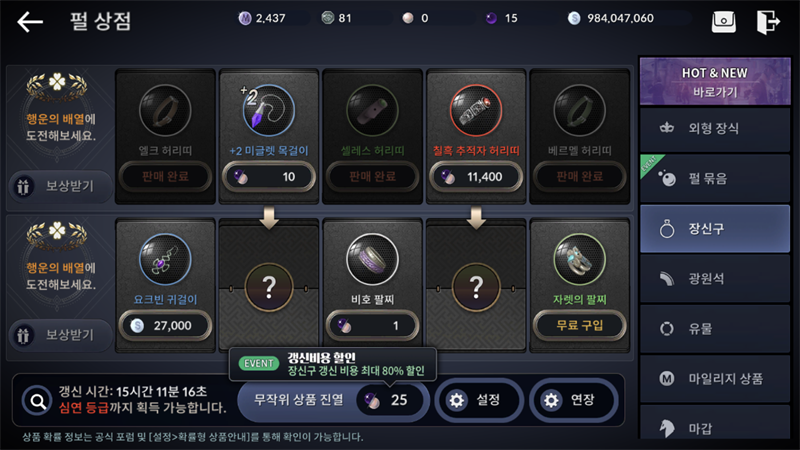Buy 칠흑 추적자 허리띠 for 11,400 pearls
Viewport: 800px width, 450px height.
pyautogui.click(x=476, y=177)
